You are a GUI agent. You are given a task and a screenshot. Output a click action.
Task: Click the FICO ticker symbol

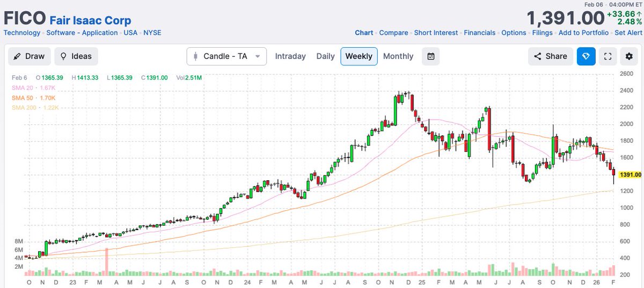click(x=24, y=19)
